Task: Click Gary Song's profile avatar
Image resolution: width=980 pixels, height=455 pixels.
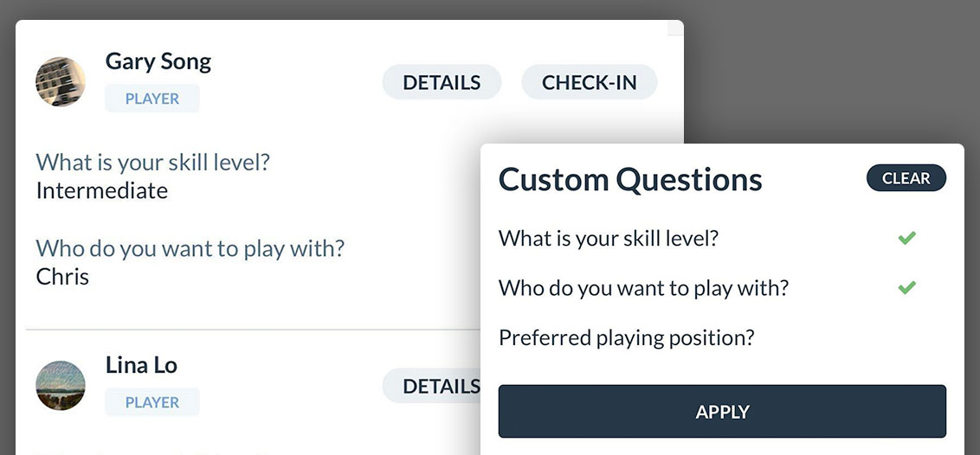Action: [61, 82]
